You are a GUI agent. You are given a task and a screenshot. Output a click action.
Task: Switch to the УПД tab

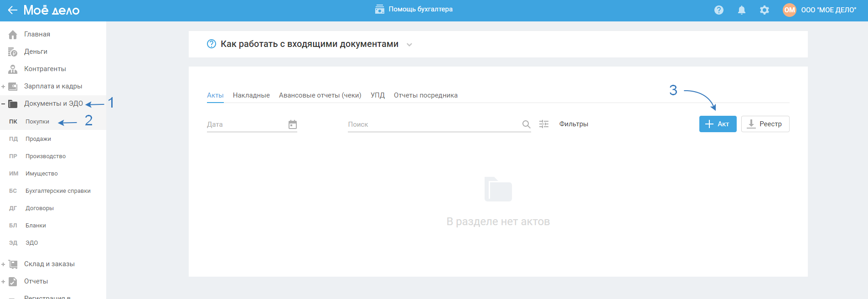[377, 95]
